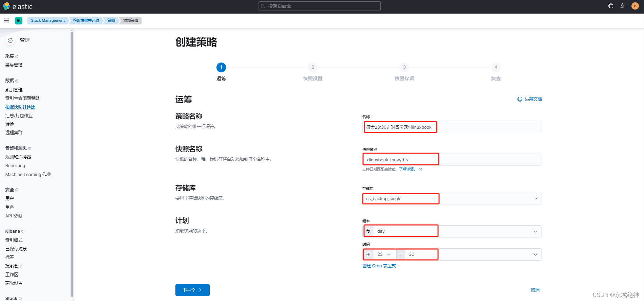
Task: Click info icon next to 安全
Action: pyautogui.click(x=17, y=190)
